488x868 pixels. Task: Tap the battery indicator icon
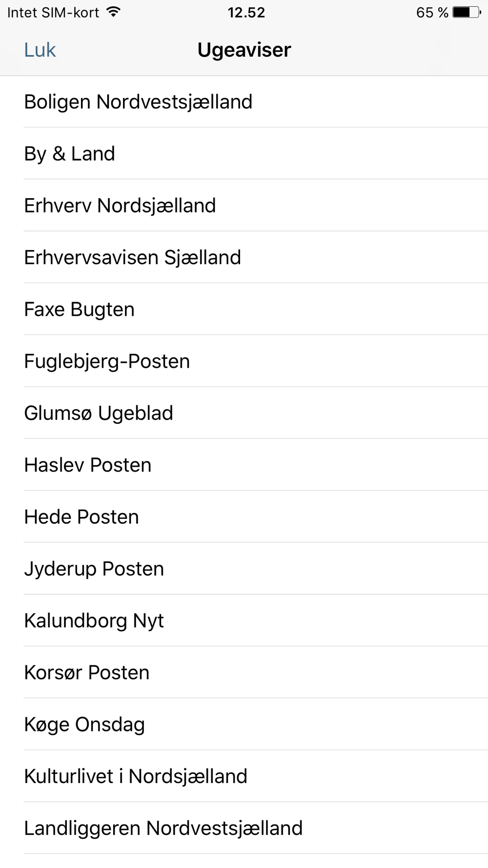467,12
